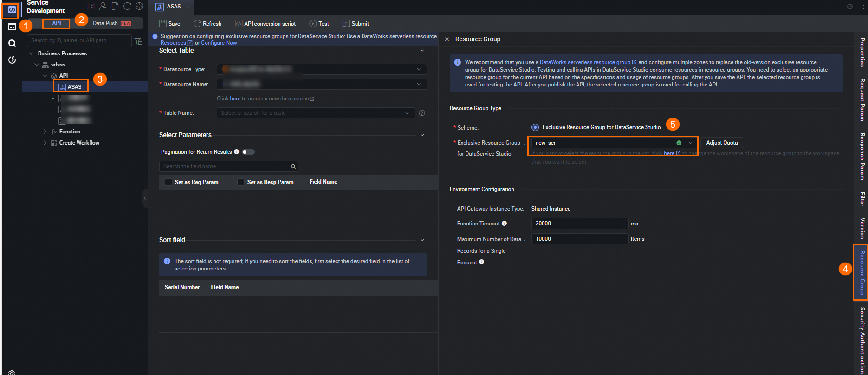Viewport: 868px width, 375px height.
Task: Click Configure Now link
Action: [219, 43]
